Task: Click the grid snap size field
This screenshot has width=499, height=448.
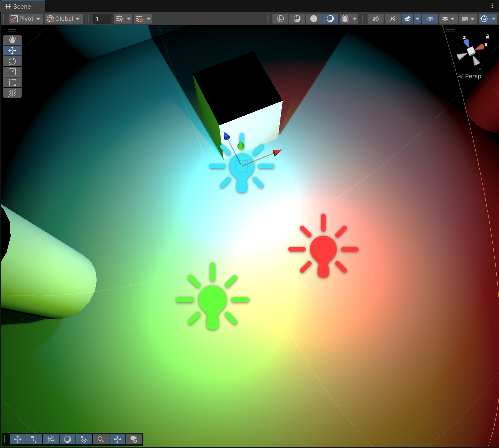Action: pyautogui.click(x=102, y=19)
